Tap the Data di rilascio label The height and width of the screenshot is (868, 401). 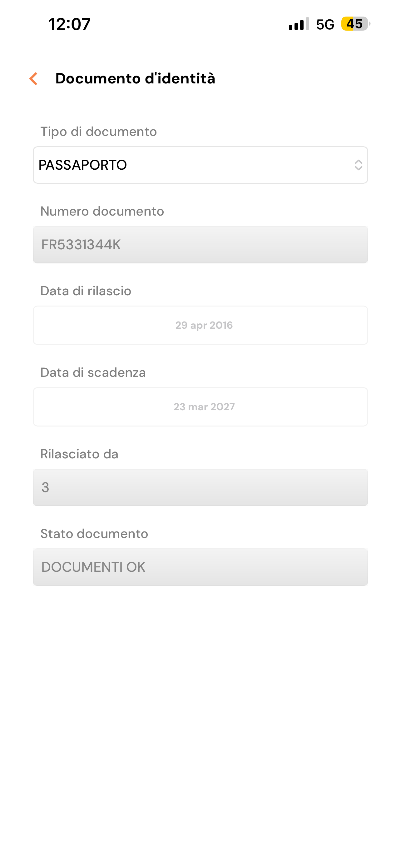point(86,291)
